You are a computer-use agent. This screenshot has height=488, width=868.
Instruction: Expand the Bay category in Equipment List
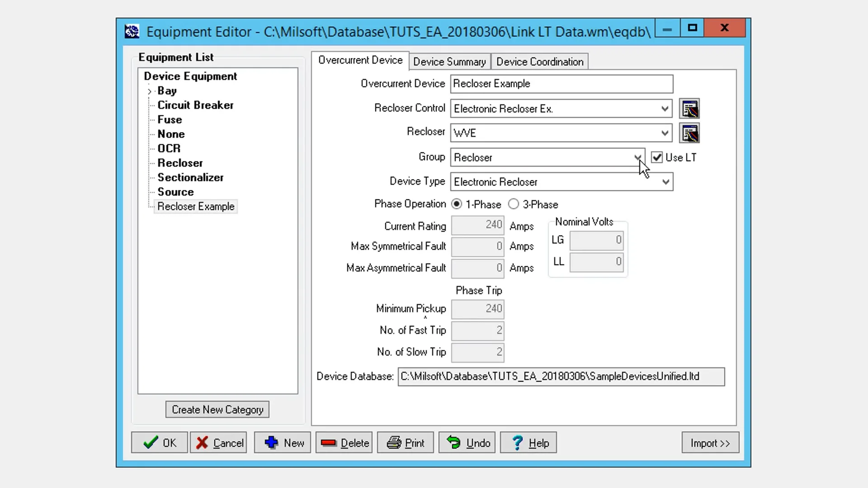(149, 91)
